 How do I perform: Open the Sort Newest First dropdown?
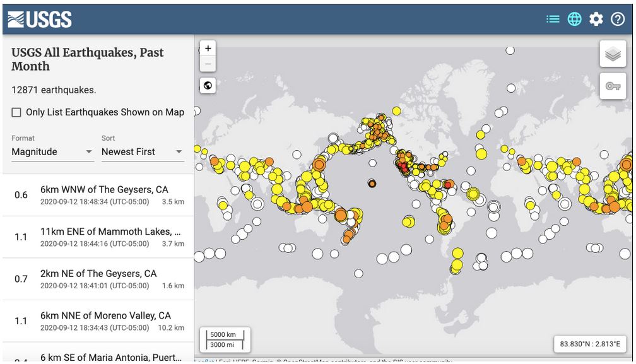(x=143, y=152)
